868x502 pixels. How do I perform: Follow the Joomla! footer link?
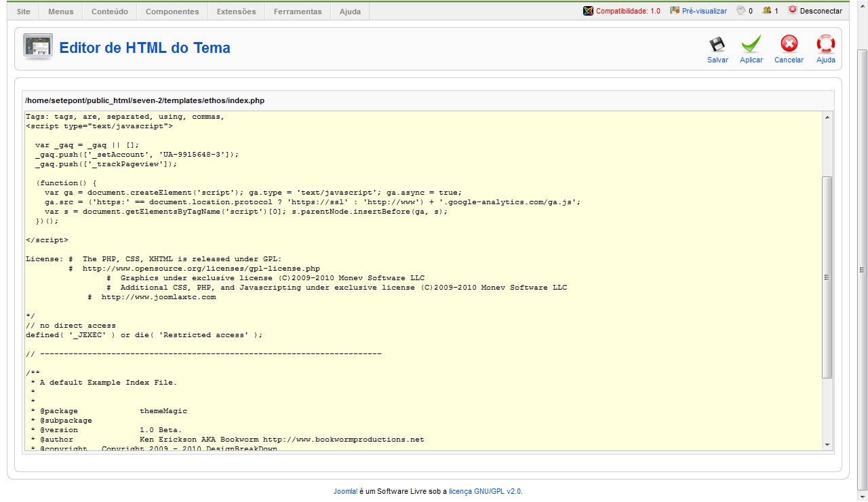point(345,491)
